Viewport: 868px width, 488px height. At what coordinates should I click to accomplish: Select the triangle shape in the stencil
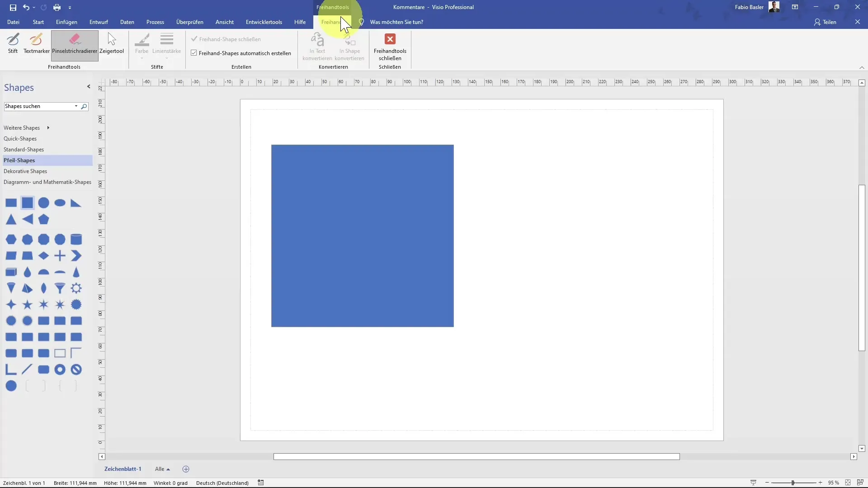[x=11, y=219]
